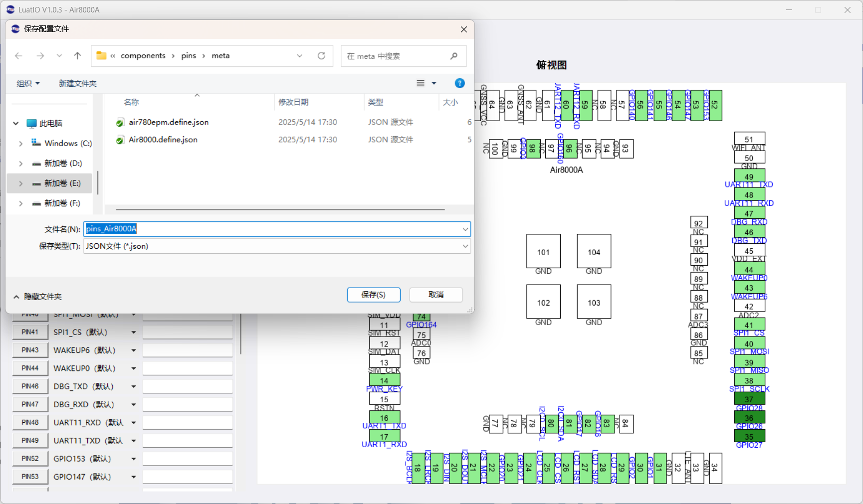Screen dimensions: 863x504
Task: Go up one folder level
Action: 77,56
